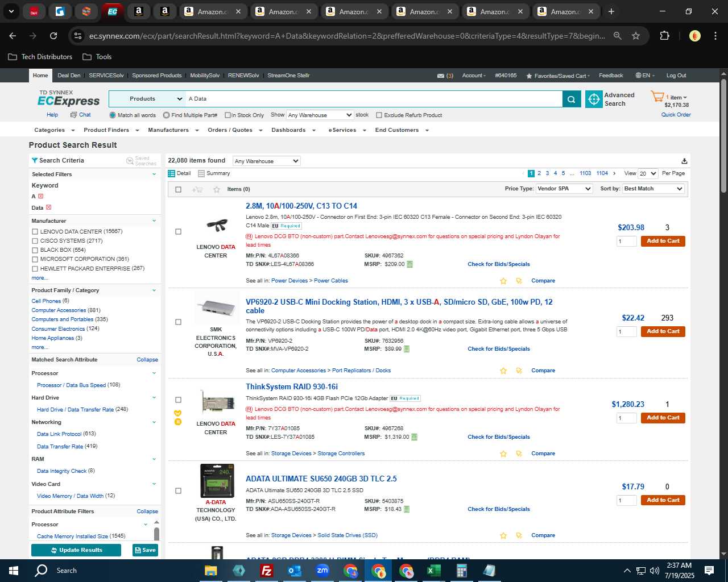Open Any Warehouse dropdown beside items found
Image resolution: width=728 pixels, height=582 pixels.
coord(266,161)
